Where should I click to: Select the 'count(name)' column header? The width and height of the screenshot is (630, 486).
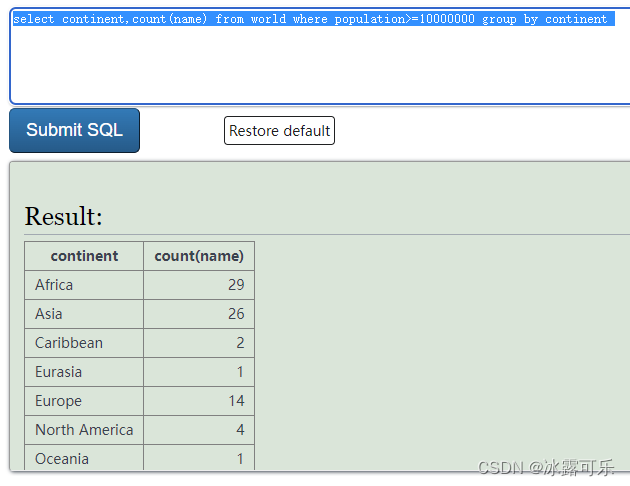(199, 256)
